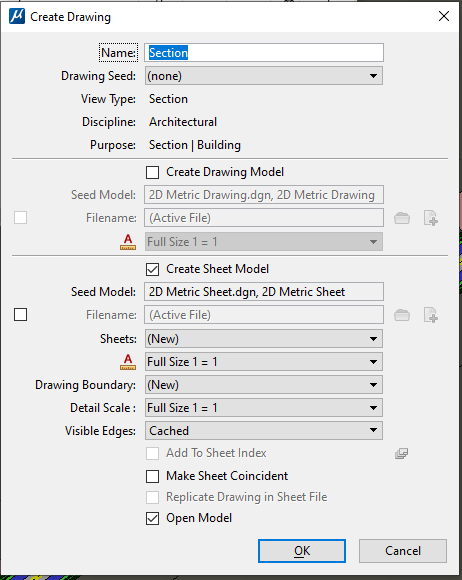This screenshot has height=580, width=462.
Task: Toggle Replicate Drawing in Sheet File checkbox
Action: tap(152, 498)
